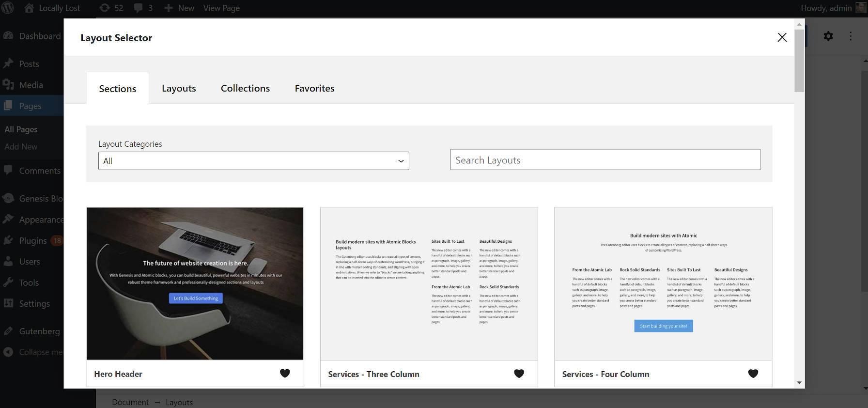
Task: Open All Pages submenu link
Action: click(x=21, y=129)
